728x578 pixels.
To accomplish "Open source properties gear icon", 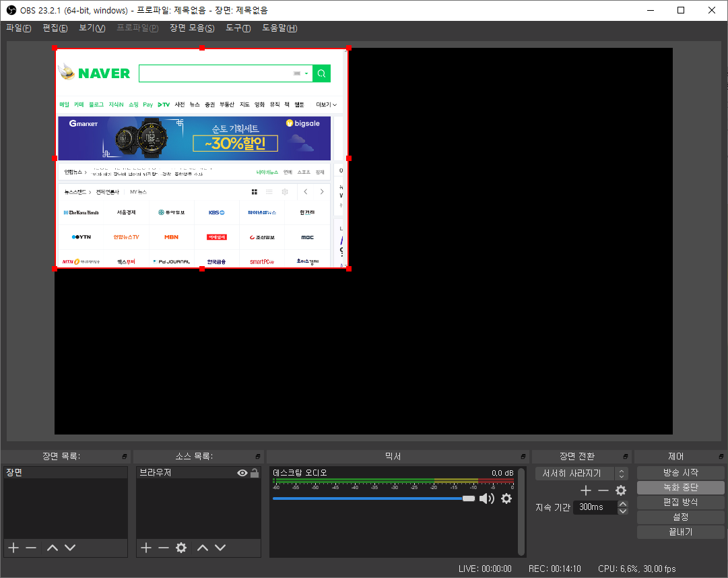I will click(x=181, y=548).
